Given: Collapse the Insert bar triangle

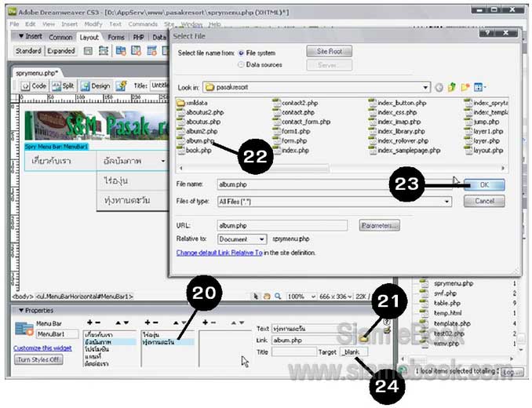Looking at the screenshot, I should tap(21, 36).
